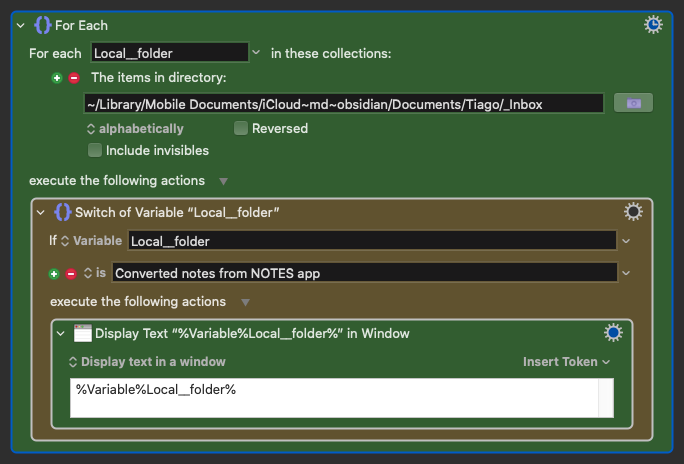Change the 'is' condition type popup
The height and width of the screenshot is (464, 684).
(x=95, y=273)
